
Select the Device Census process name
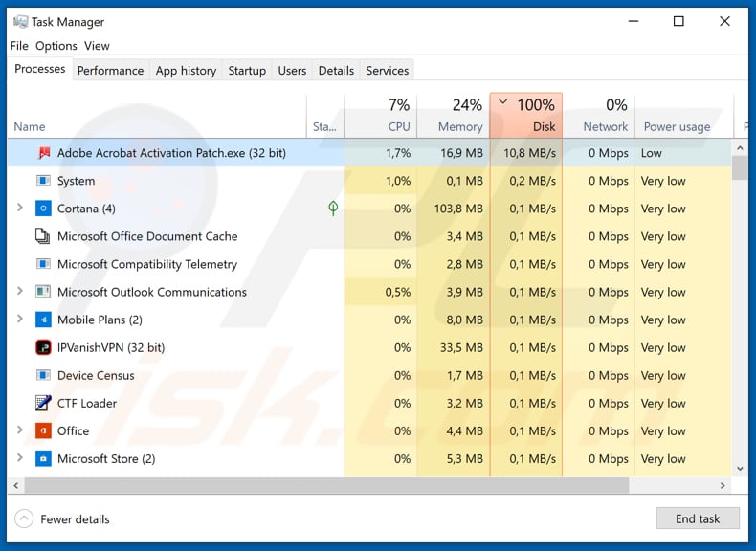(x=96, y=375)
